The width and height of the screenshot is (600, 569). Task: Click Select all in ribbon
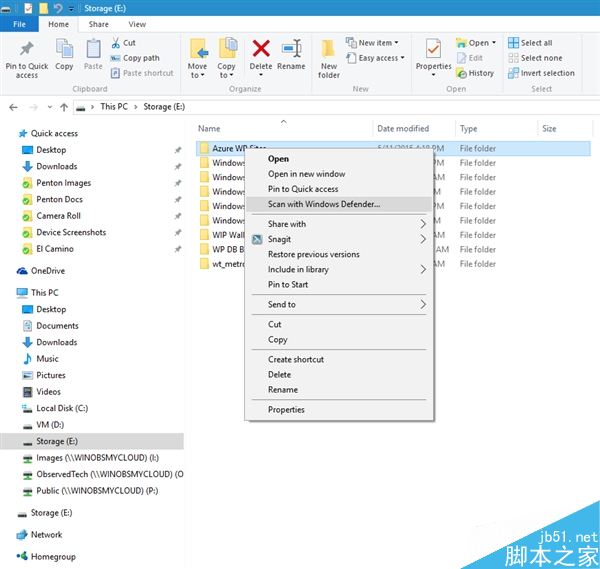pos(530,43)
